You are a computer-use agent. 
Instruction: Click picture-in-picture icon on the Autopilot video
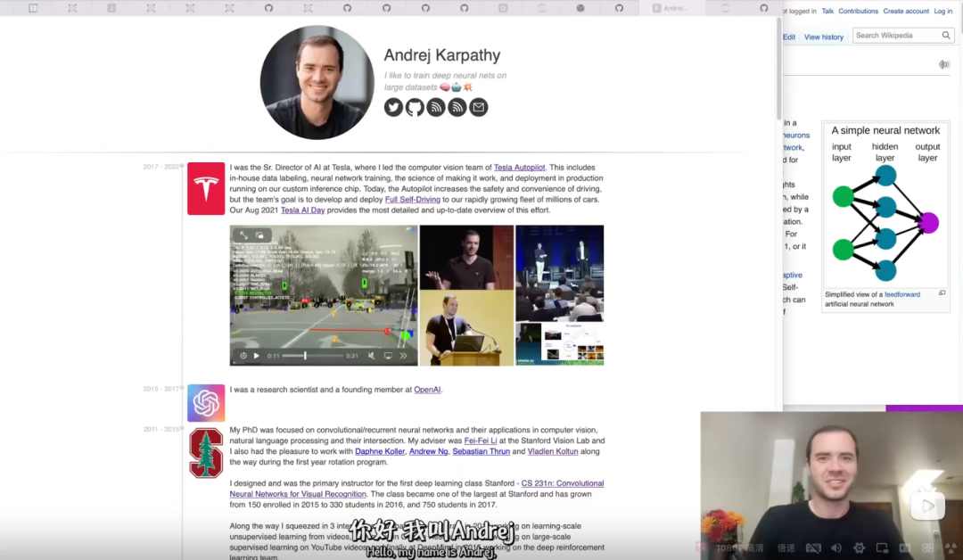(x=259, y=235)
